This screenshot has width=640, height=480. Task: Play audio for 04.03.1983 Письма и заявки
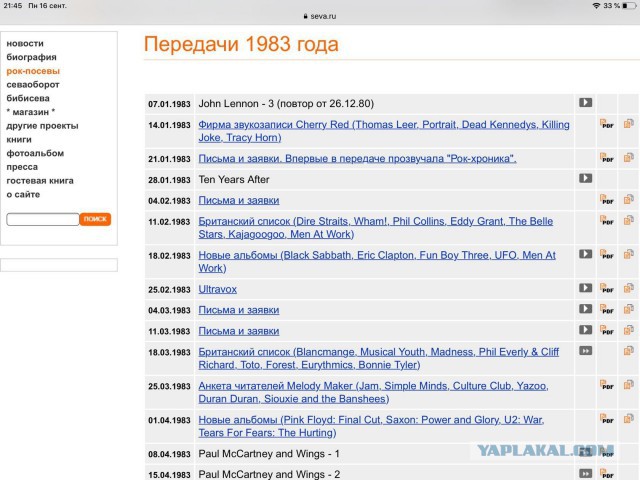point(585,309)
